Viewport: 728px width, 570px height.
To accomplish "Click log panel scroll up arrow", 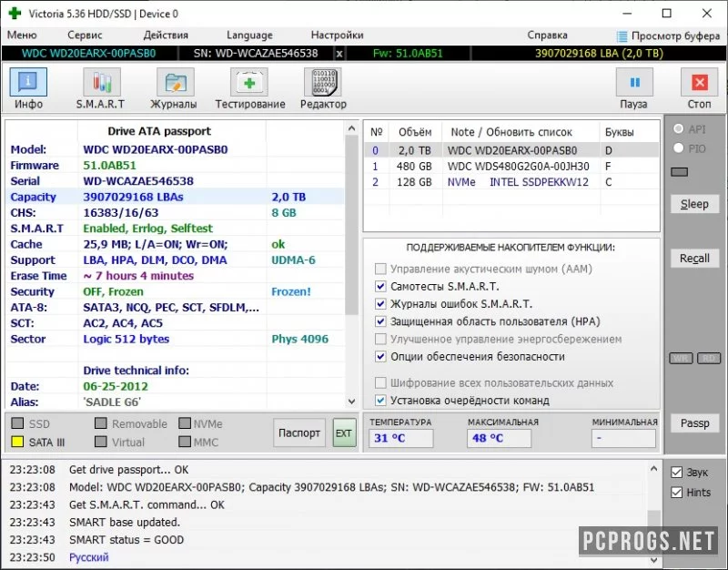I will click(653, 469).
